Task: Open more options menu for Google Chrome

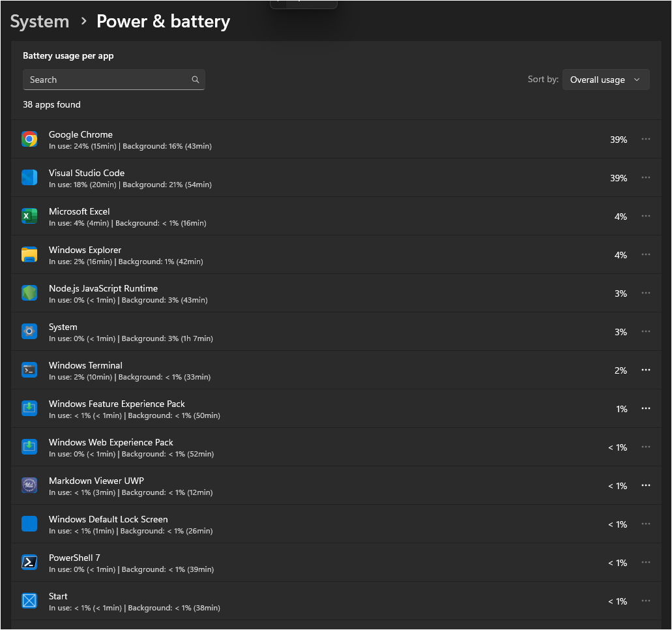Action: 645,139
